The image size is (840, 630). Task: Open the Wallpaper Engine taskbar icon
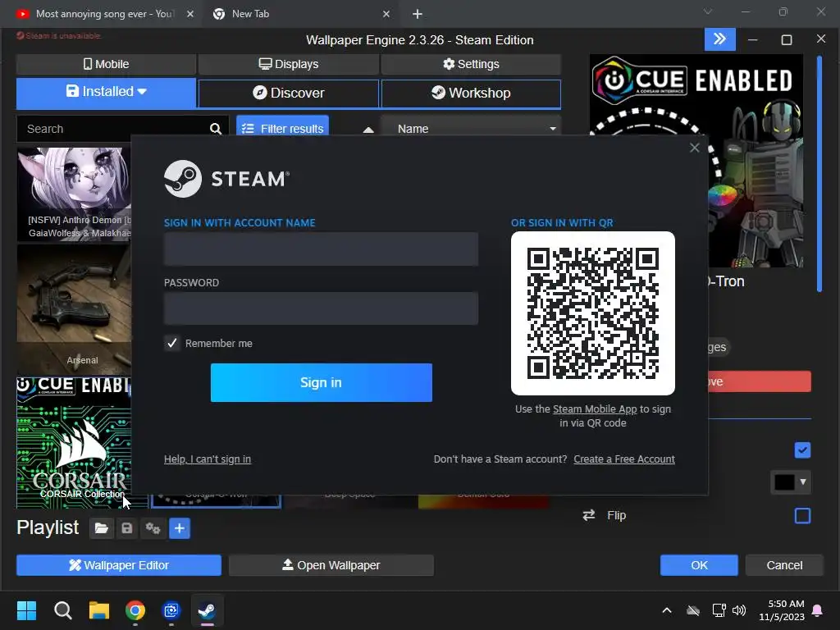171,610
